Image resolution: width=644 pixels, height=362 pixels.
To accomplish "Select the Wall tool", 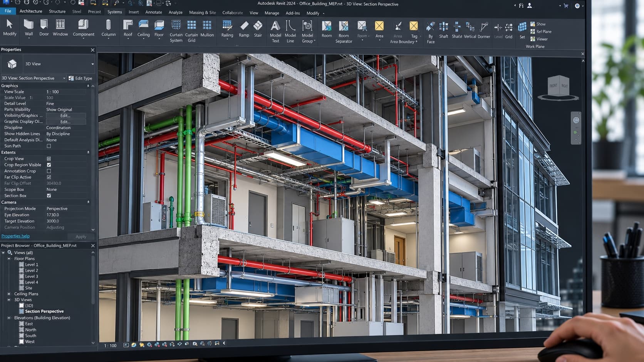I will point(29,28).
